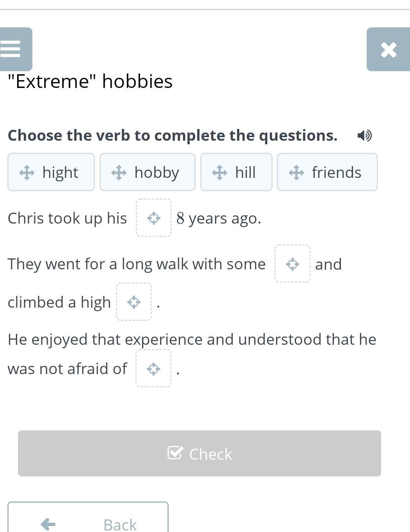Click the blank after 'climbed a high'

point(134,302)
